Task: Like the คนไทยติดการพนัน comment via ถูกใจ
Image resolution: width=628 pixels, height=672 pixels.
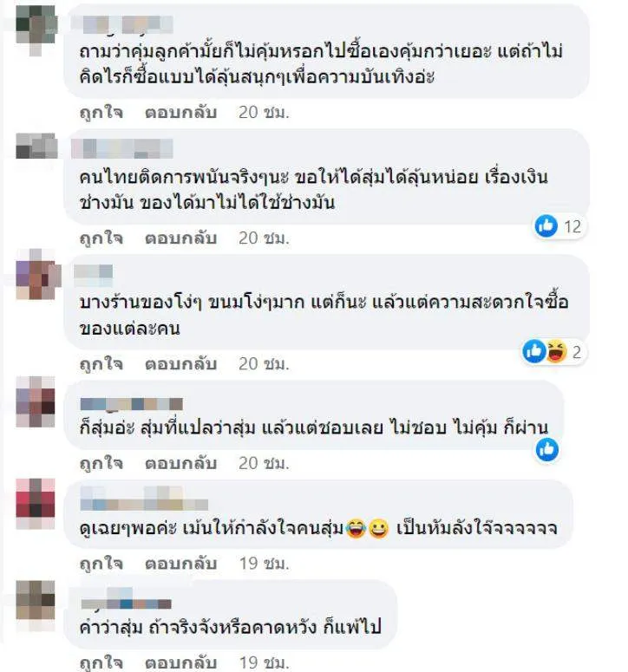Action: click(101, 238)
